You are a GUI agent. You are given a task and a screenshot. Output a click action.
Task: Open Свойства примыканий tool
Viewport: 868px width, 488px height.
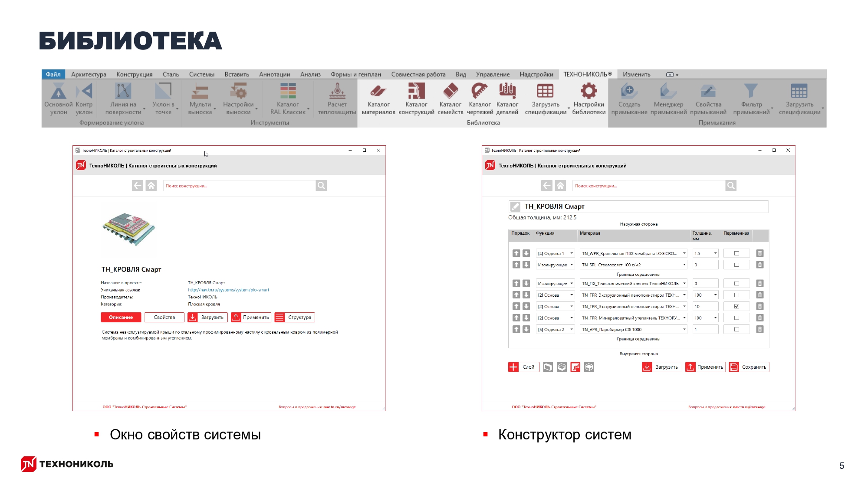[708, 99]
